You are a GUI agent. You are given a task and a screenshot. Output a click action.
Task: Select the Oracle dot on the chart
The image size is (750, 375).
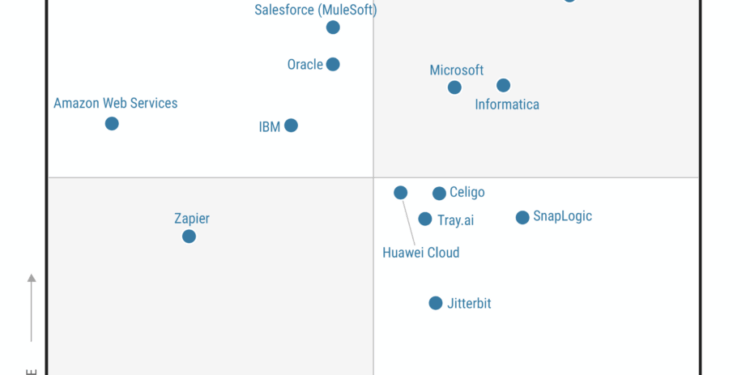(x=333, y=64)
